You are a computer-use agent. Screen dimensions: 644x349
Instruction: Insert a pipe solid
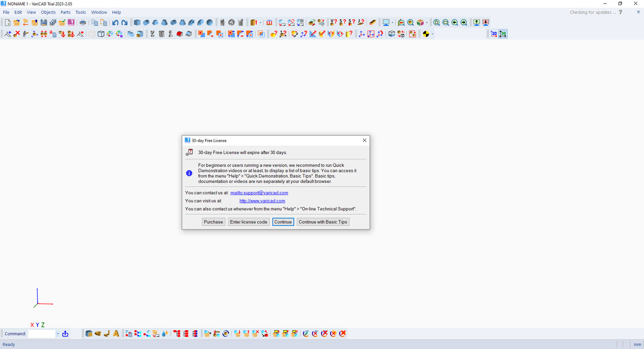174,23
